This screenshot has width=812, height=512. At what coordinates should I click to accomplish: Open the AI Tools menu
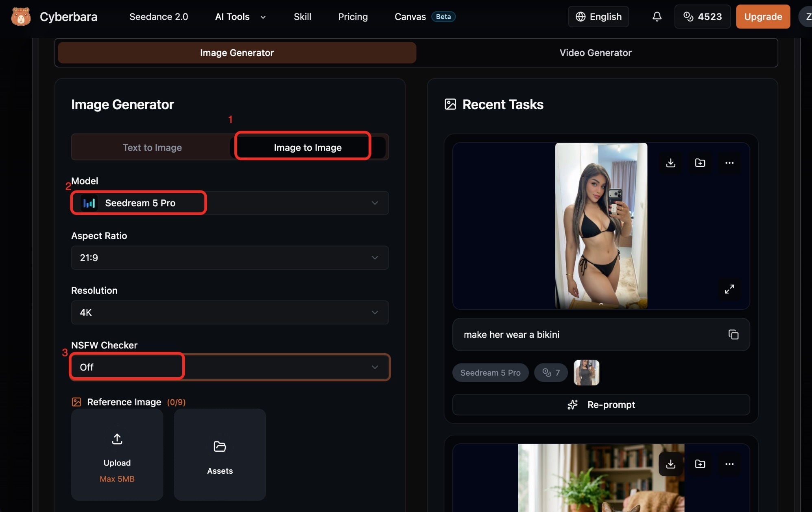pyautogui.click(x=240, y=17)
